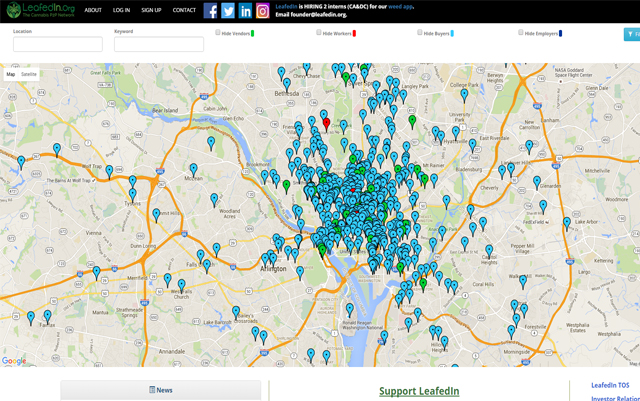
Task: Toggle the Hide Workers checkbox
Action: (319, 33)
